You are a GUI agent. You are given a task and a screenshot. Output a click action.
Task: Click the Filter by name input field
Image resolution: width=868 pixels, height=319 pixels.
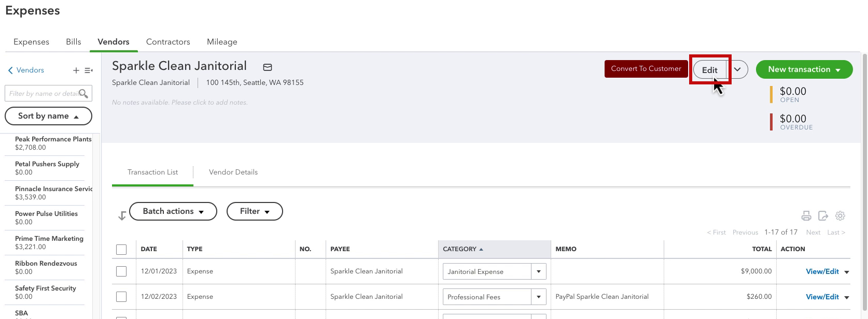[x=43, y=94]
